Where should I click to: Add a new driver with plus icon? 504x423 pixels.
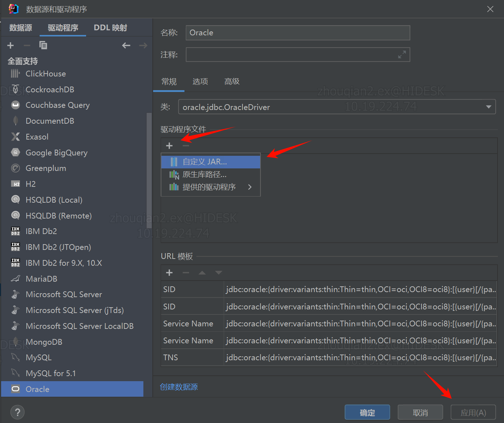coord(10,45)
